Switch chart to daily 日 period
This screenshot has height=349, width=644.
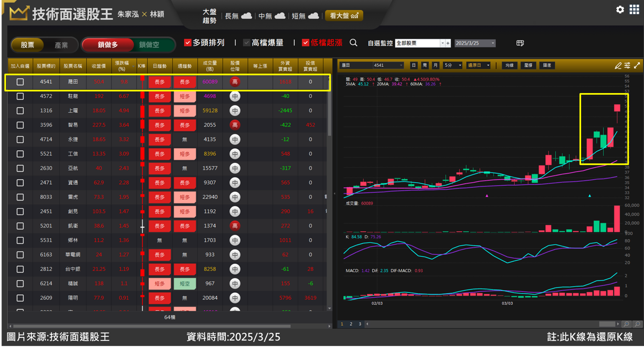coord(413,65)
